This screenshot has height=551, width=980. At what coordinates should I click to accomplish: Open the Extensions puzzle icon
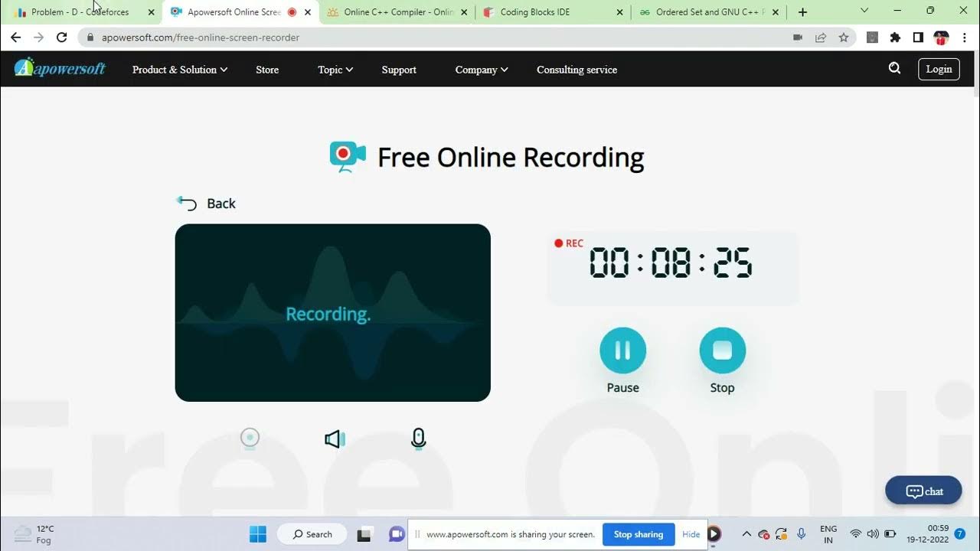point(895,37)
